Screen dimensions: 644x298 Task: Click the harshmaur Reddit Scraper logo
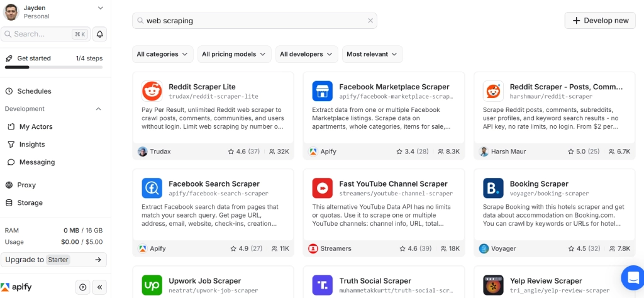click(x=493, y=91)
